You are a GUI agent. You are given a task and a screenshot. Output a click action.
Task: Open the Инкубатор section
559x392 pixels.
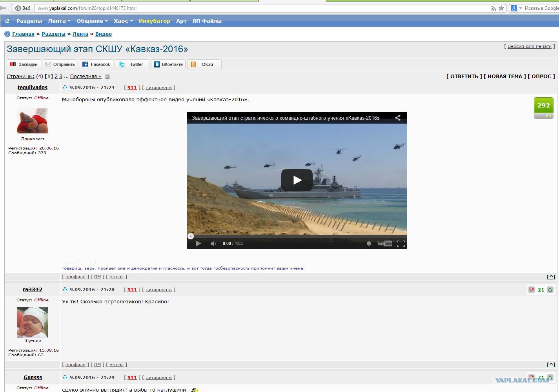pyautogui.click(x=155, y=21)
